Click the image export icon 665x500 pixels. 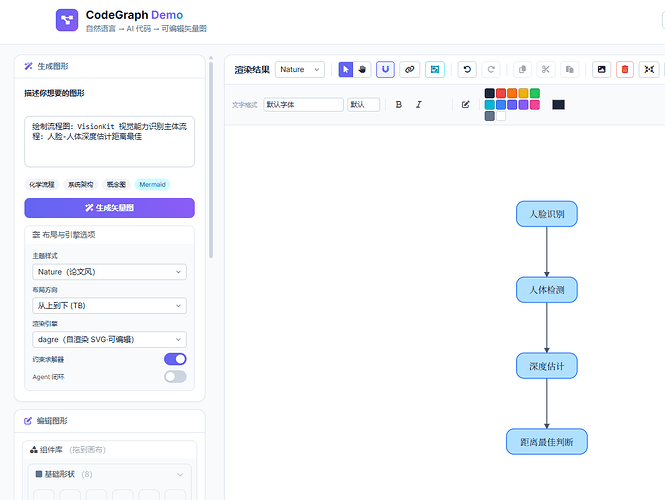point(601,70)
